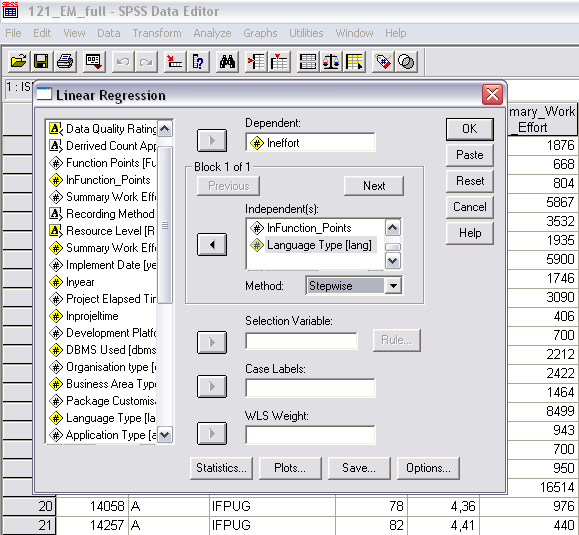Open the Data menu

(109, 33)
